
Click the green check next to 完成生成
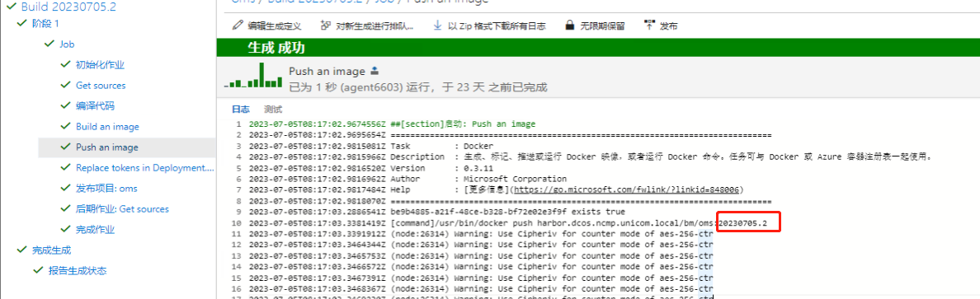(x=22, y=250)
